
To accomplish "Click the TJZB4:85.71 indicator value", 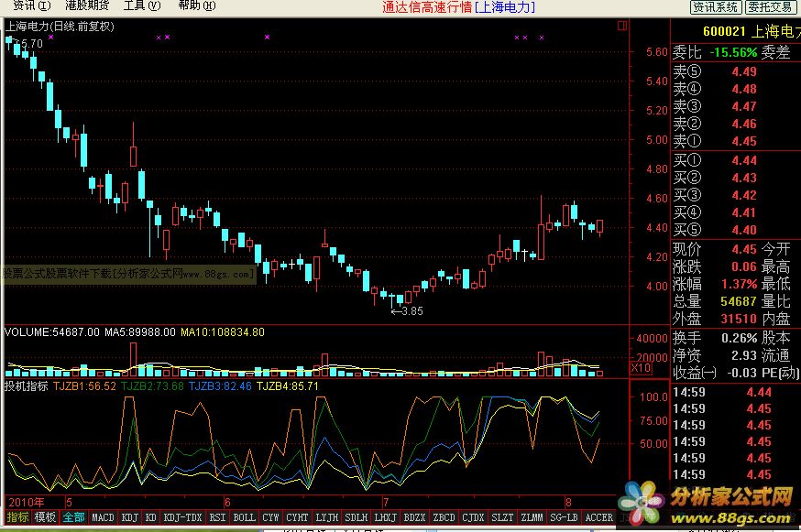I will (288, 386).
